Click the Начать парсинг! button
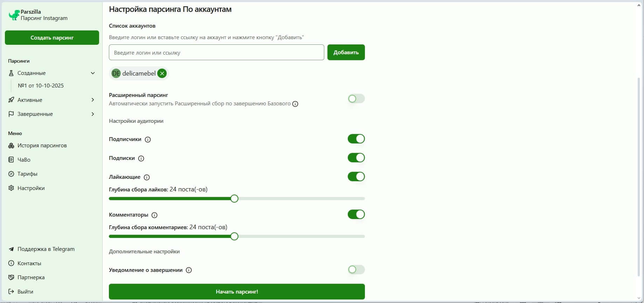Screen dimensions: 644x303 click(x=237, y=291)
